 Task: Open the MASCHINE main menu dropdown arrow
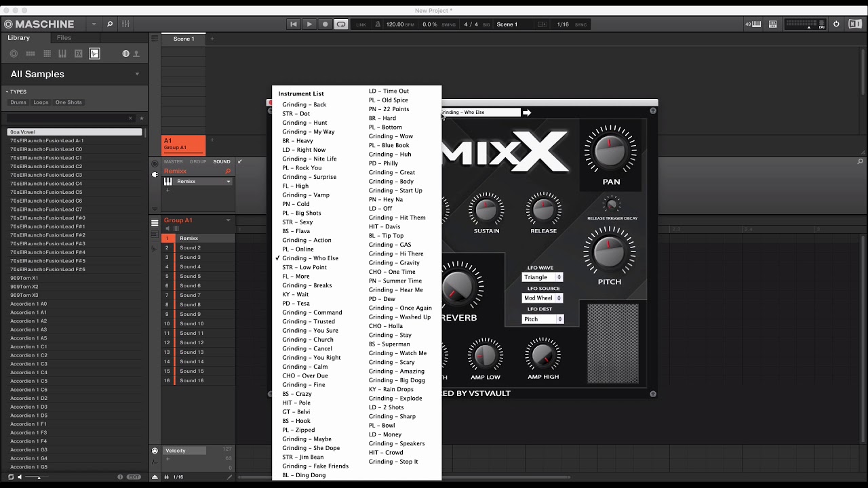pyautogui.click(x=94, y=24)
